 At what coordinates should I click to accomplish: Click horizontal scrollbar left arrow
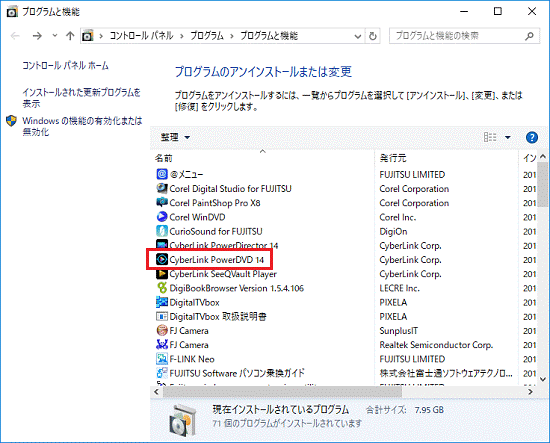[x=156, y=392]
